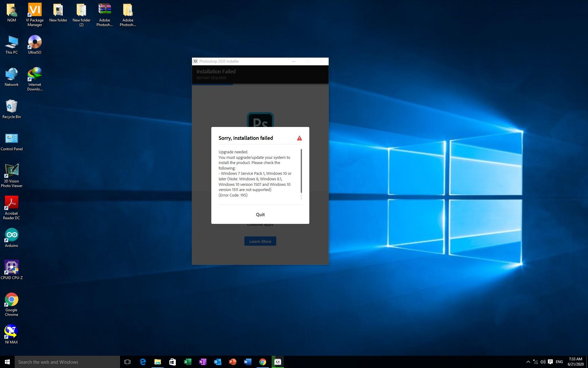Select the New folder desktop icon

click(58, 13)
